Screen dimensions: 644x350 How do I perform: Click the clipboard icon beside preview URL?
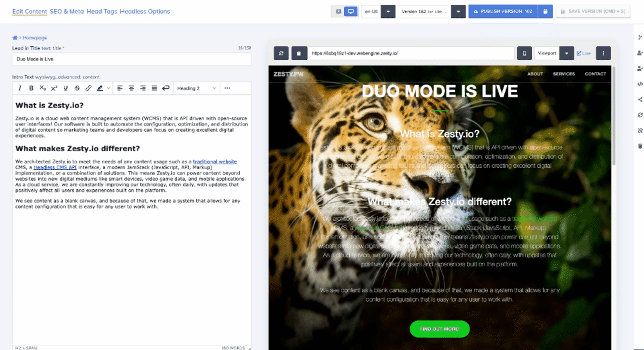click(x=299, y=53)
